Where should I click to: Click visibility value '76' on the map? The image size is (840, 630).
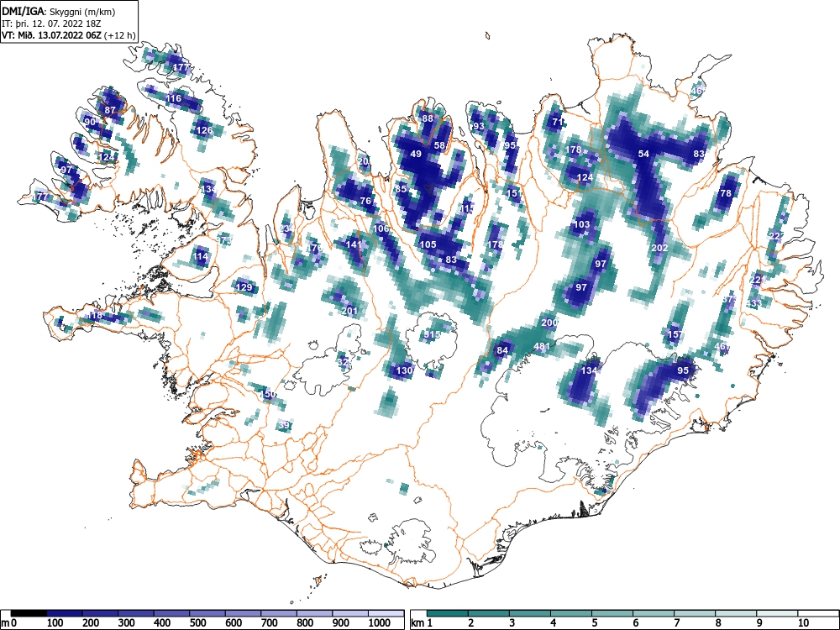pyautogui.click(x=365, y=201)
